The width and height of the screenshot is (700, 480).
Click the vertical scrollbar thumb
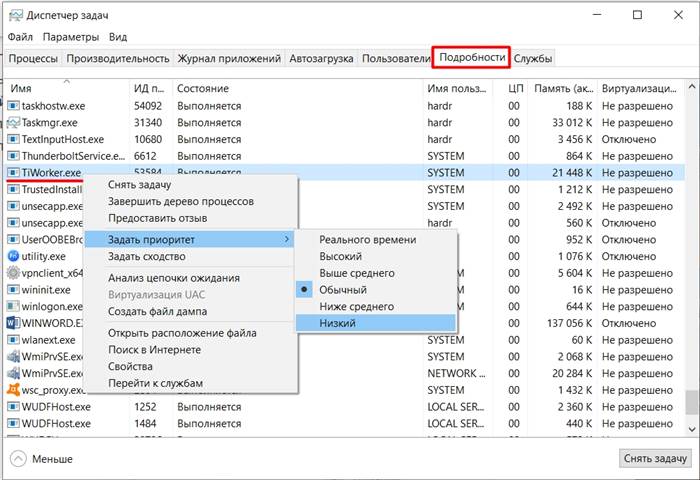(x=692, y=402)
